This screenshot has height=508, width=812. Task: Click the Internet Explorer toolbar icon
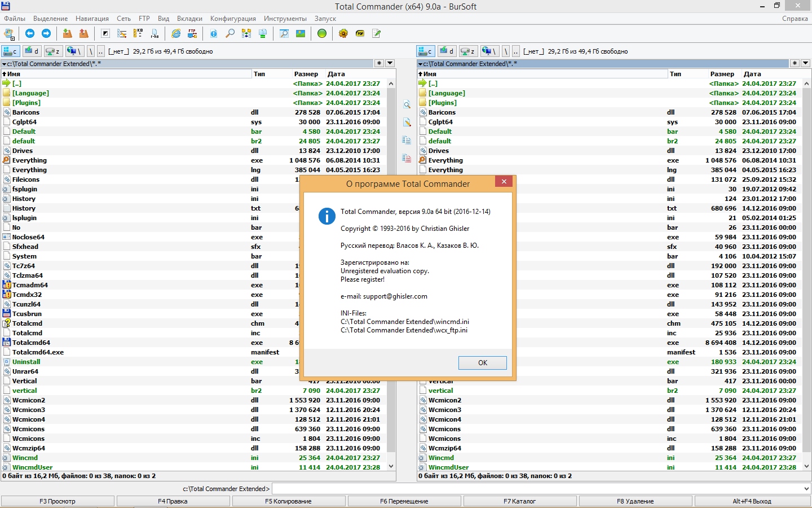176,34
